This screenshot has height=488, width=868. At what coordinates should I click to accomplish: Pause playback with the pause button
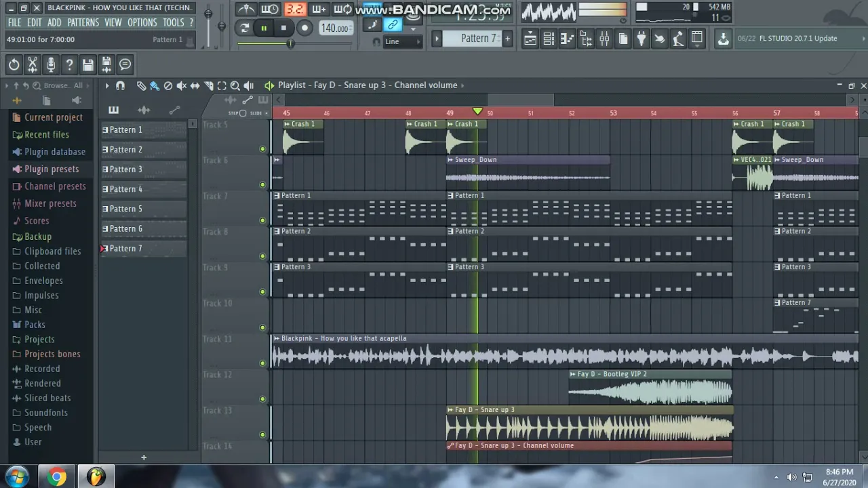(264, 28)
